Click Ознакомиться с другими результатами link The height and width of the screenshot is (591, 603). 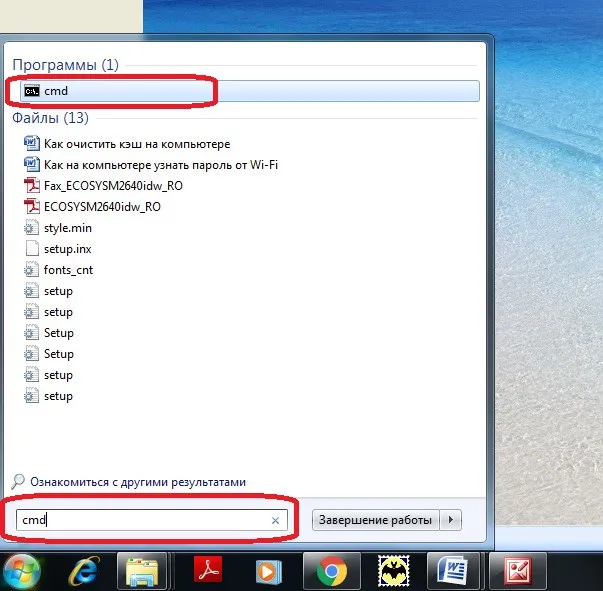pos(138,482)
